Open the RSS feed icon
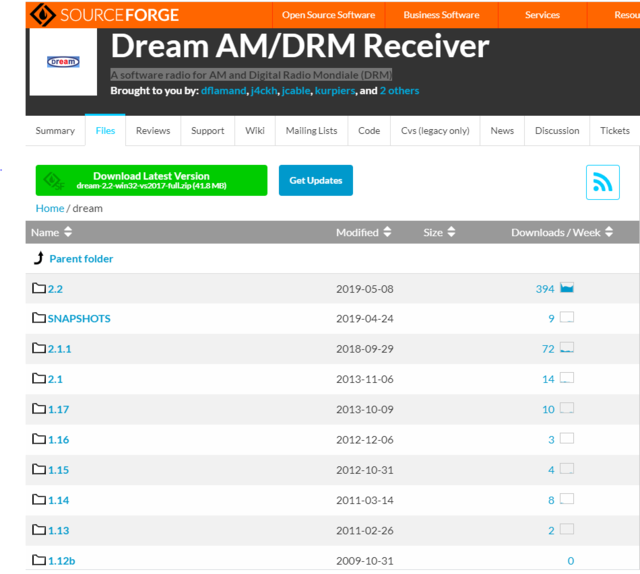 pyautogui.click(x=602, y=182)
